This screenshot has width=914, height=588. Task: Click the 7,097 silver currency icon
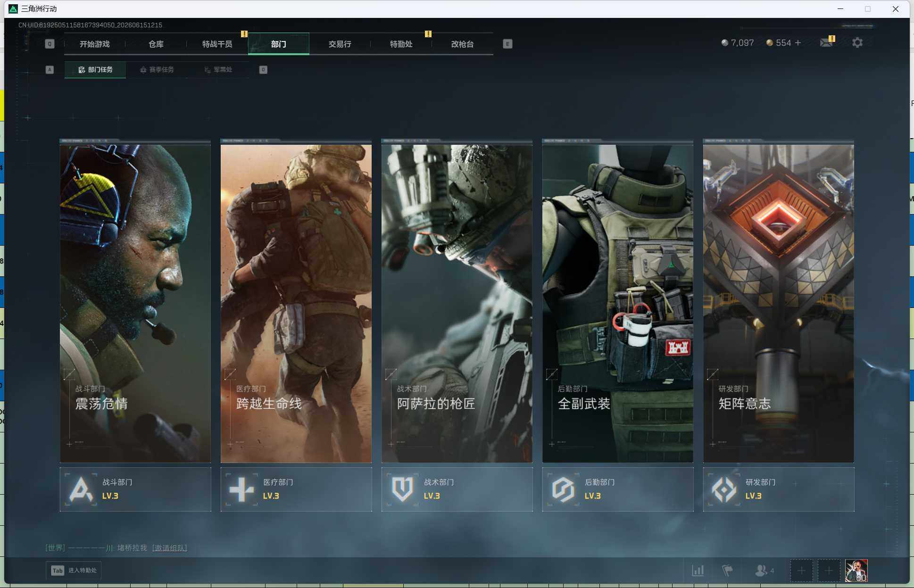pos(725,43)
